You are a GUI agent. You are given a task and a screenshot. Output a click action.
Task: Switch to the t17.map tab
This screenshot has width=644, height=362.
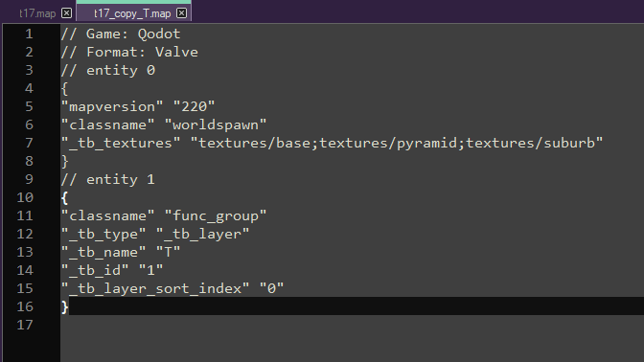pyautogui.click(x=37, y=13)
